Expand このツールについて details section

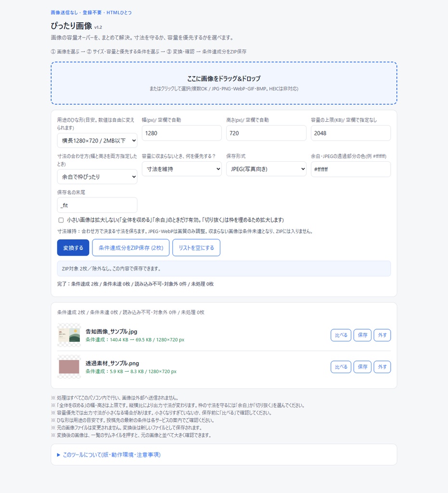[x=109, y=454]
